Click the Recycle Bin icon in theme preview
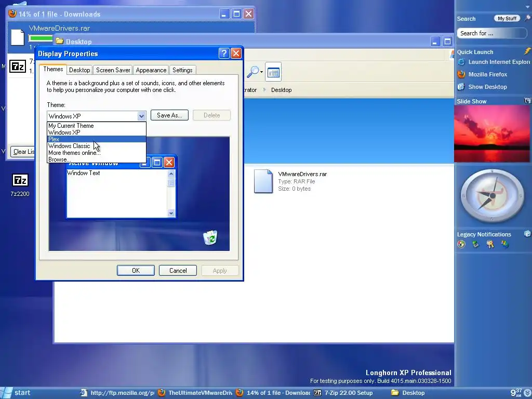Screen dimensions: 532x399 click(x=210, y=237)
